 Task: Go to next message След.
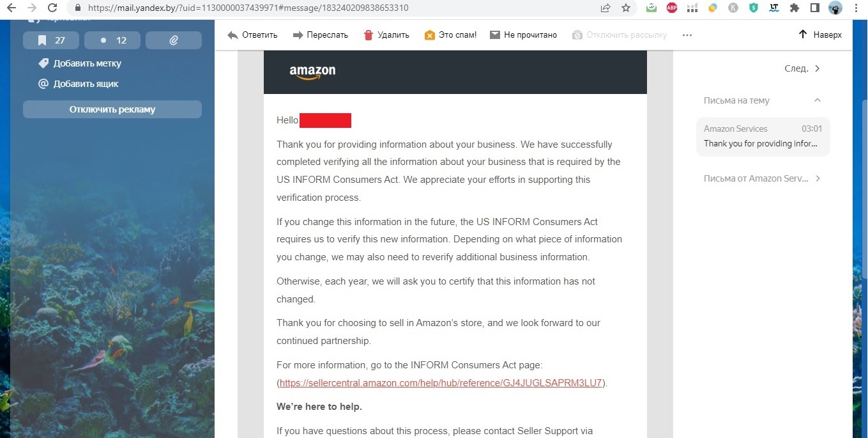(x=802, y=68)
